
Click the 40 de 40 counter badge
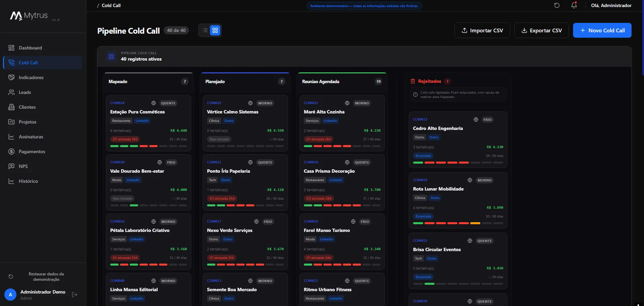pyautogui.click(x=176, y=30)
